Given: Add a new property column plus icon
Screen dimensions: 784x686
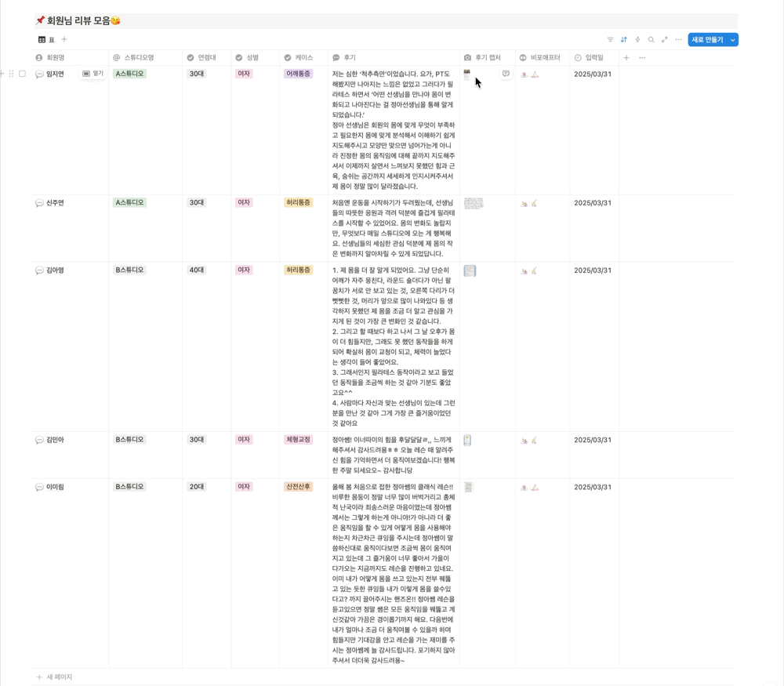Looking at the screenshot, I should click(626, 57).
